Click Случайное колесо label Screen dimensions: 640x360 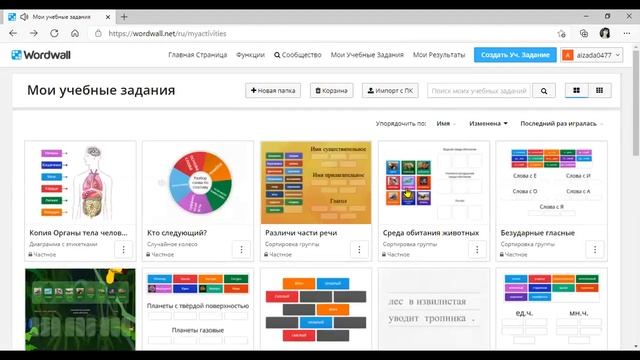172,244
